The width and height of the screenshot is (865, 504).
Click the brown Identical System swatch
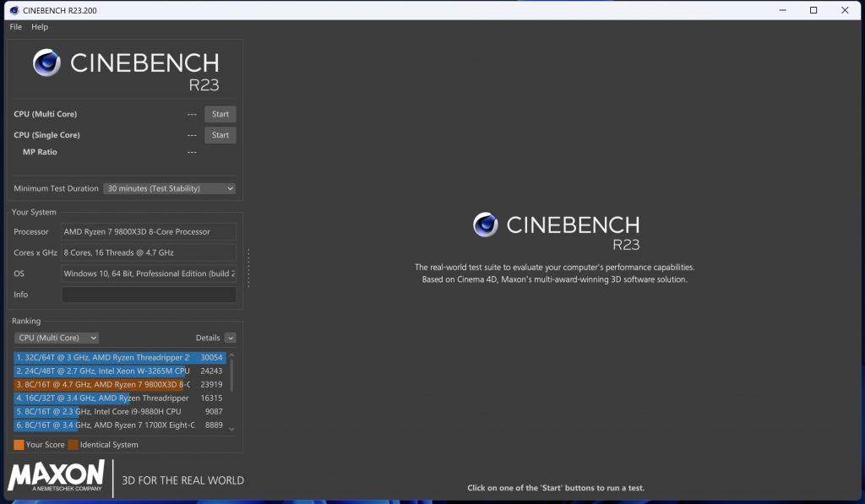coord(73,445)
